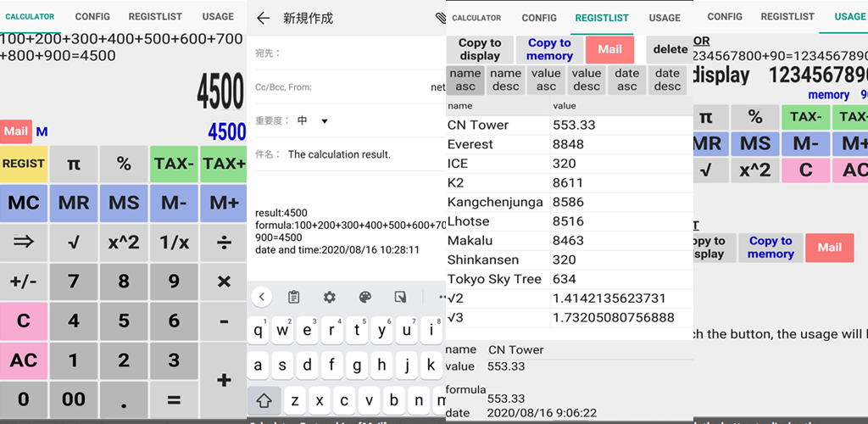Collapse the keyboard toolbar with the left chevron

(262, 298)
